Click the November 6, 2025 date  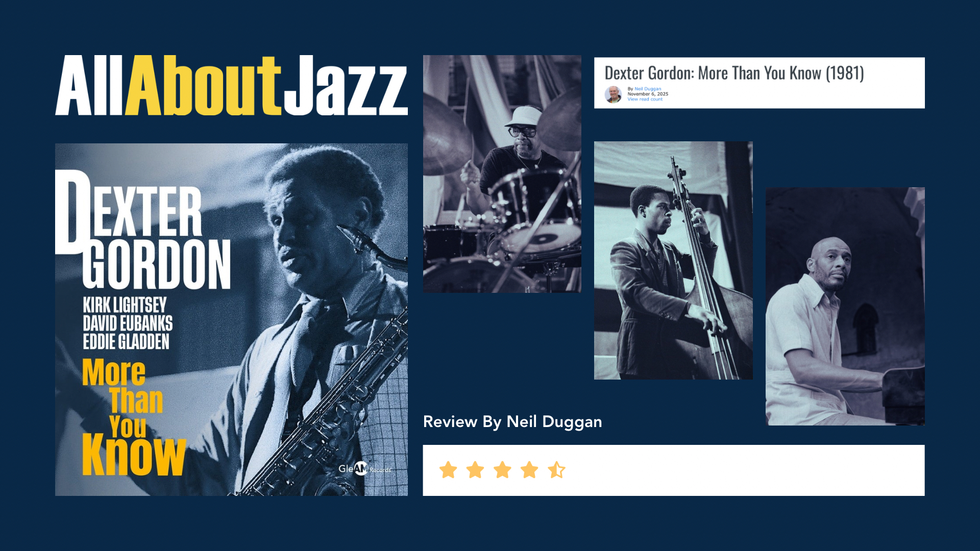[648, 94]
